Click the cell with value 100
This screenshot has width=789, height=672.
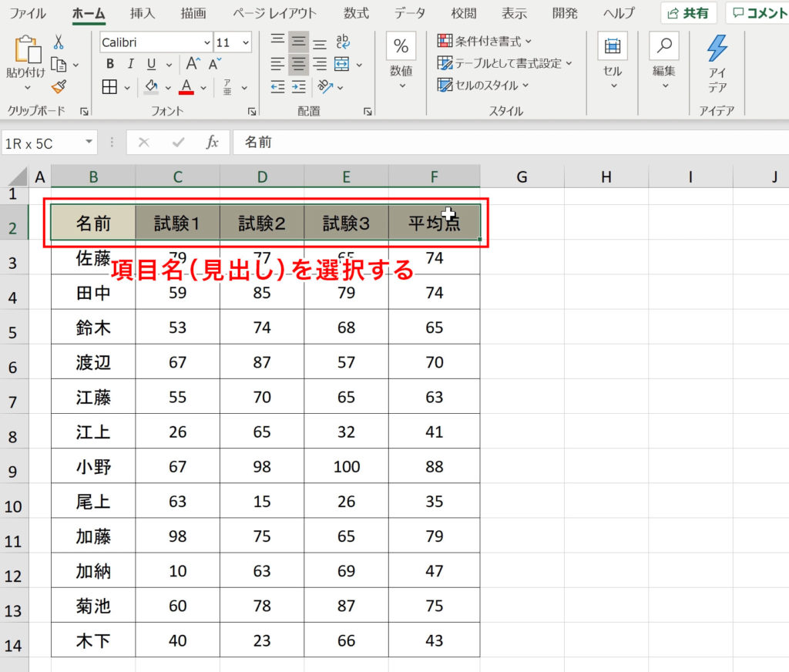click(346, 466)
